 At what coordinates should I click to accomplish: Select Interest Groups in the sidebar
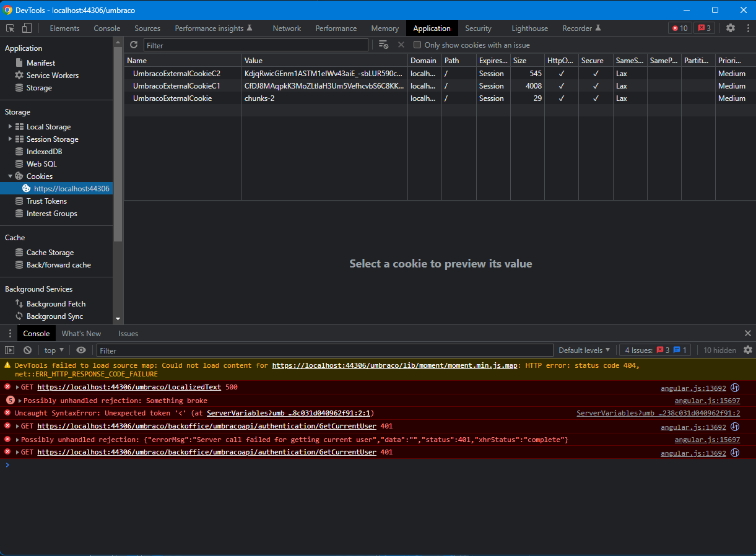(x=52, y=213)
